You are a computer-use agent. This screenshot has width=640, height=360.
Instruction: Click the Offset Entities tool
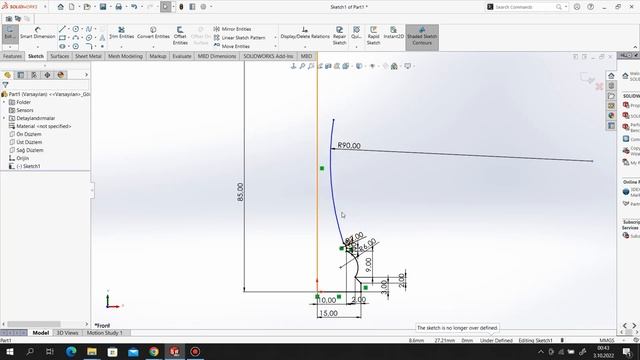coord(180,36)
